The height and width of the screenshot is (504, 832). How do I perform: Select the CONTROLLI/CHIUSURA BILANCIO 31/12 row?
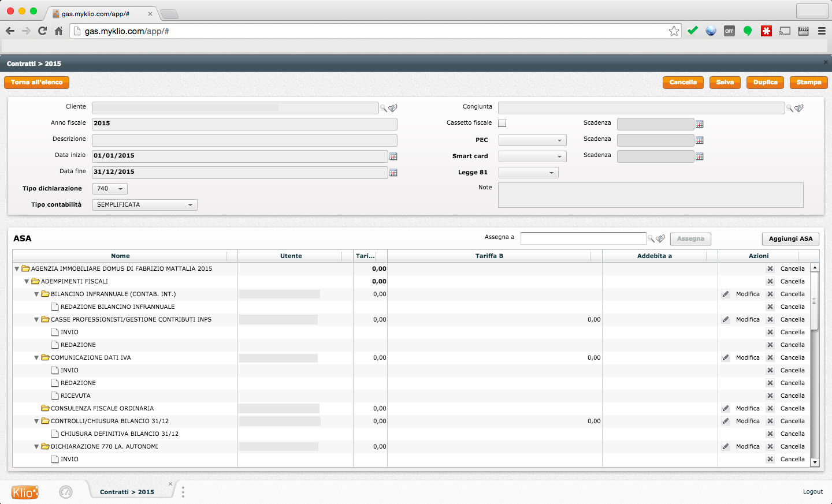(411, 421)
